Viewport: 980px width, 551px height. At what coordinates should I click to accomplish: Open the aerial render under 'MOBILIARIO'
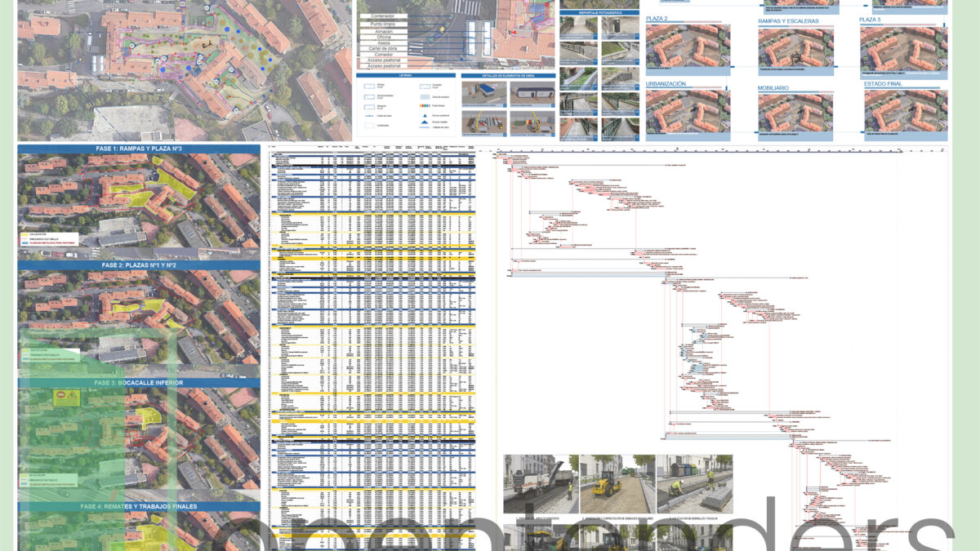pos(796,112)
